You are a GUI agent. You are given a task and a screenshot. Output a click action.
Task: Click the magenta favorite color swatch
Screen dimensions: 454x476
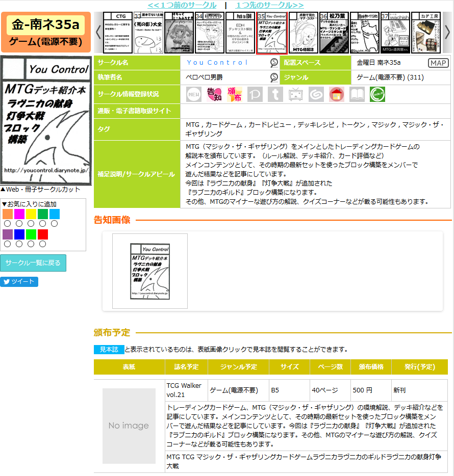click(19, 214)
